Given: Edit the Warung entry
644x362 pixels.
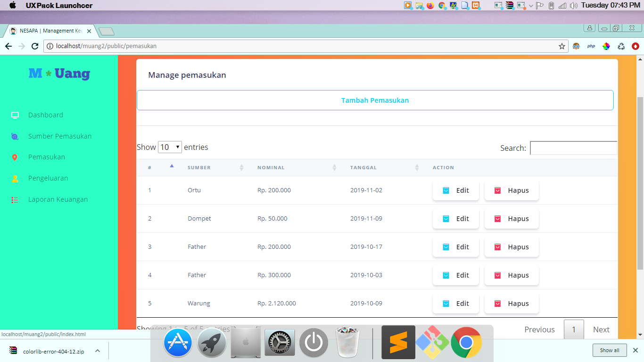Looking at the screenshot, I should click(x=456, y=304).
